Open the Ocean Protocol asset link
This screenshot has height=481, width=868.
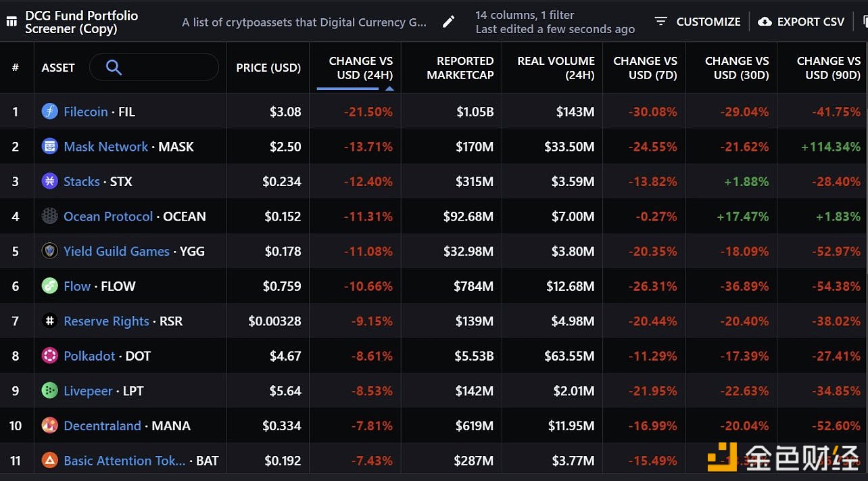tap(108, 216)
